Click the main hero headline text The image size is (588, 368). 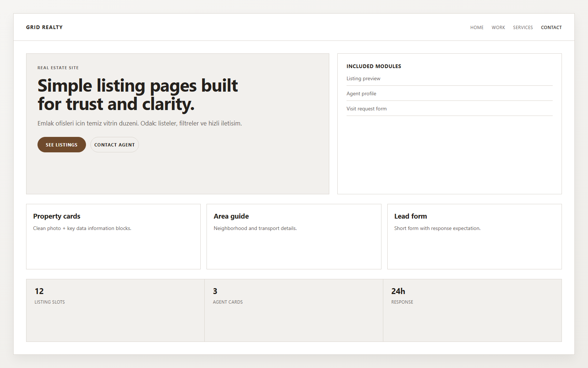(137, 95)
